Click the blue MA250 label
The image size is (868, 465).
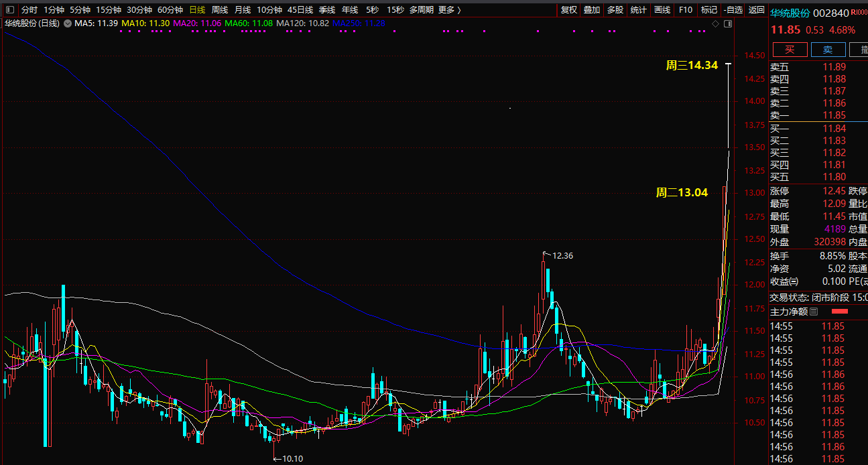pyautogui.click(x=359, y=23)
